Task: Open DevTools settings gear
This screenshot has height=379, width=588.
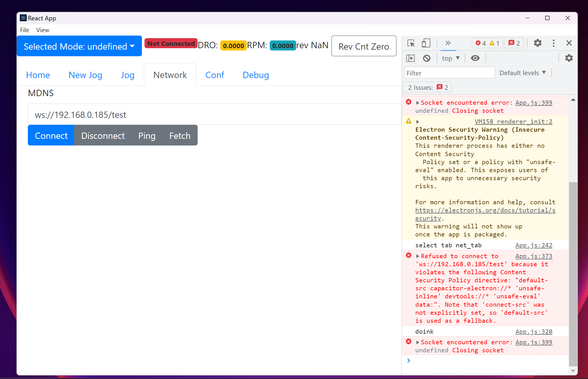Action: click(x=537, y=43)
